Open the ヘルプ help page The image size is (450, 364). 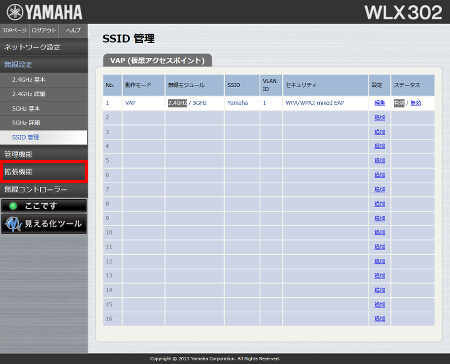click(x=73, y=31)
